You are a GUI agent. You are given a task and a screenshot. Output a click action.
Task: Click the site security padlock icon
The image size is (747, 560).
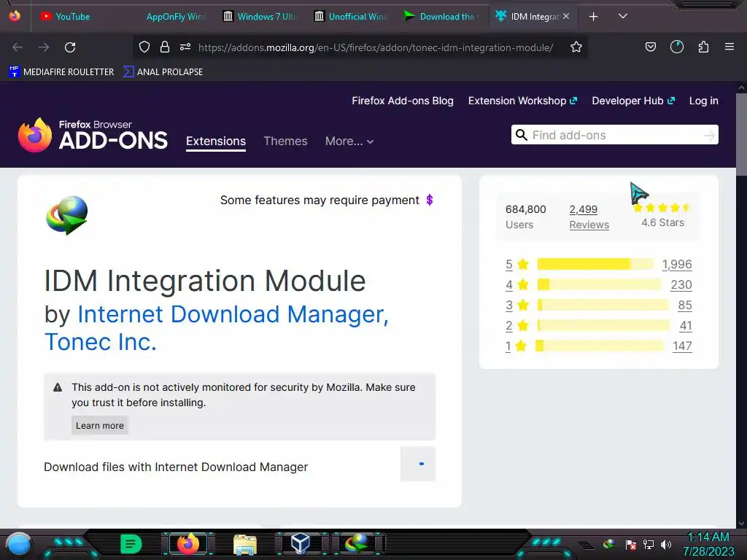(165, 47)
